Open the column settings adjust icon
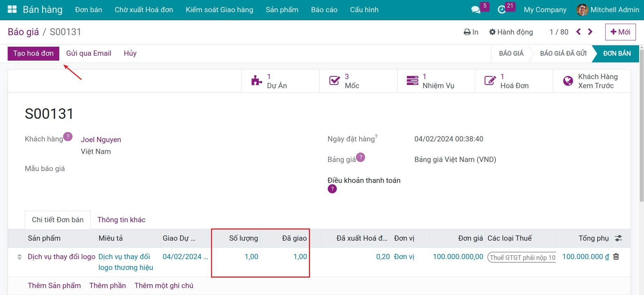Screen dimensions: 644x295 click(618, 238)
